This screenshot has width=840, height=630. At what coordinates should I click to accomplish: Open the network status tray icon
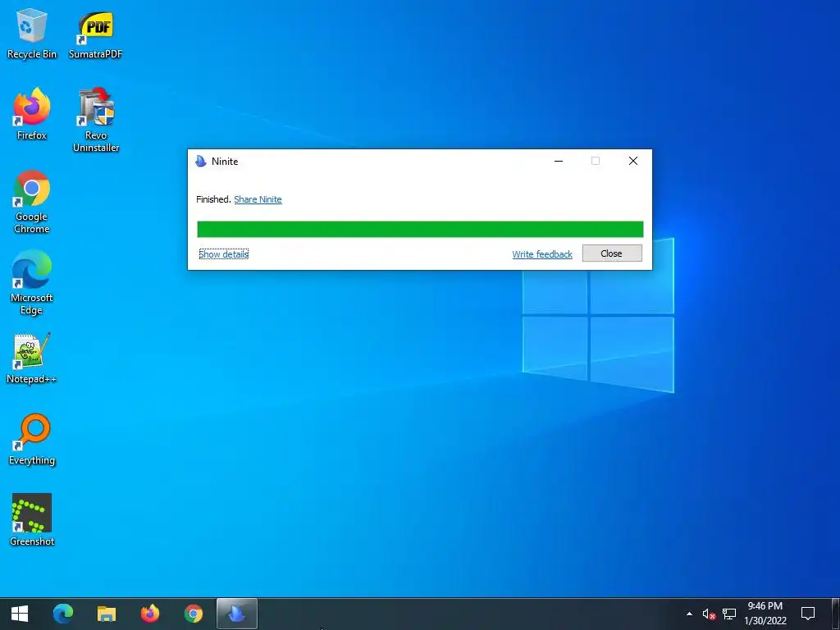pyautogui.click(x=729, y=614)
